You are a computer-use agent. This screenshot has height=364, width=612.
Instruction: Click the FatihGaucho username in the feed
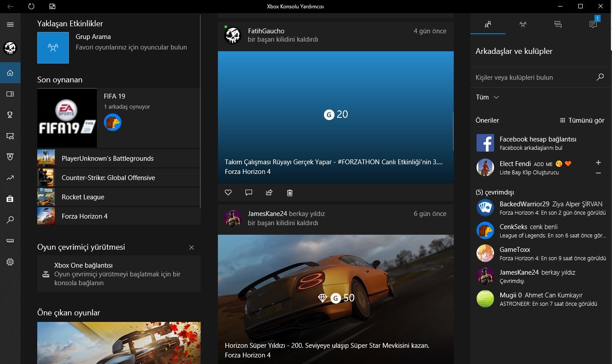tap(266, 31)
